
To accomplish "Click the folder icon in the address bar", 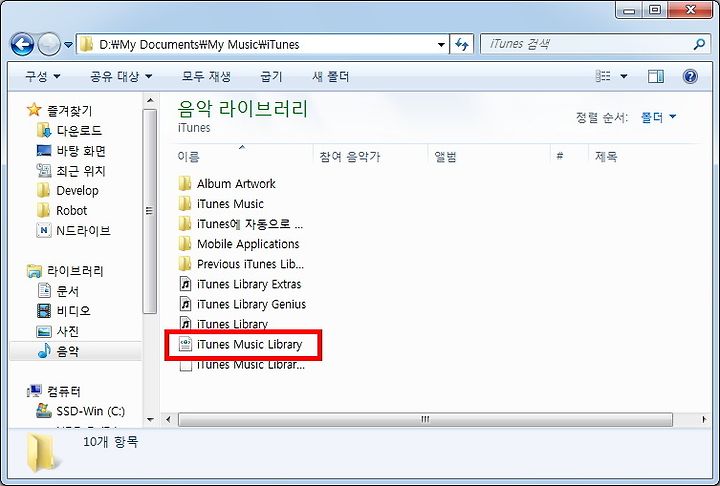I will 86,45.
